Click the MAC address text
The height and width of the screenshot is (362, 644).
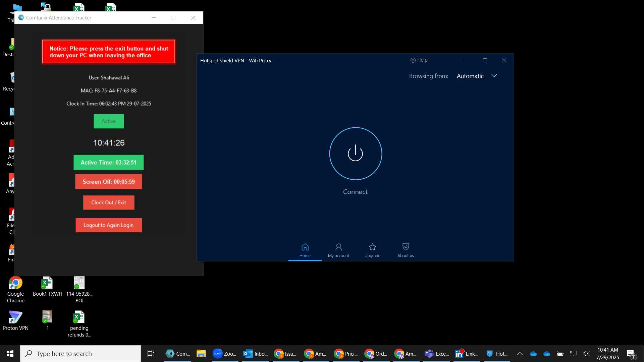tap(109, 90)
